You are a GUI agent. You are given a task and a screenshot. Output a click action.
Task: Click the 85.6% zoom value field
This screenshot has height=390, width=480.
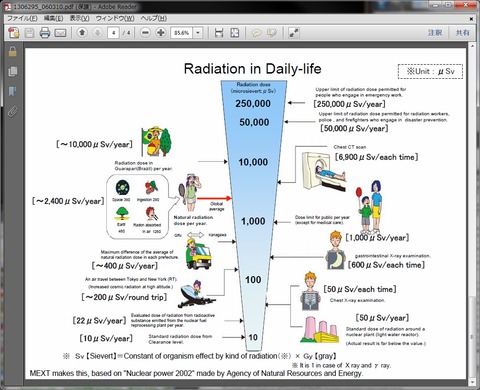[182, 33]
